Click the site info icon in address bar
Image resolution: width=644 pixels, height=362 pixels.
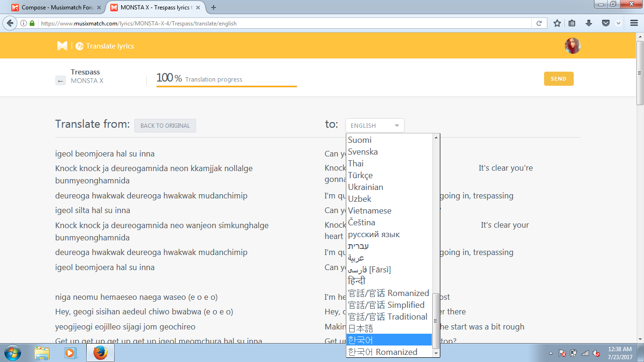(x=24, y=23)
